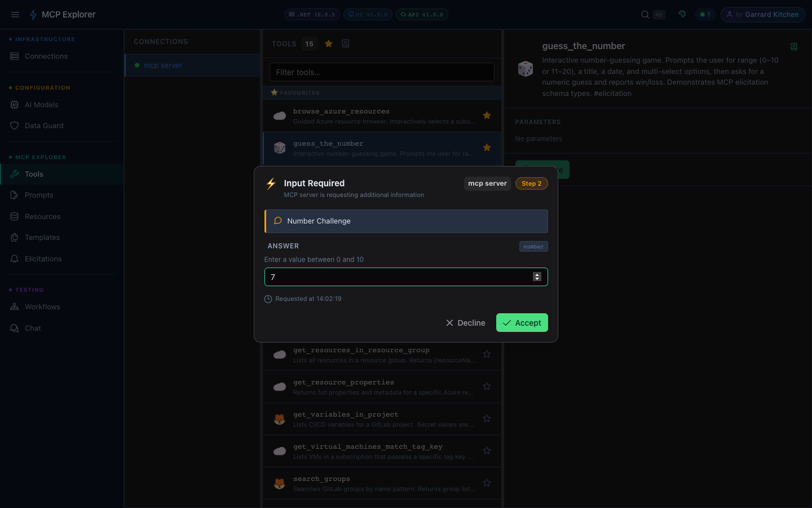Screen dimensions: 812x508
Task: Click the hamburger menu icon
Action: point(15,15)
